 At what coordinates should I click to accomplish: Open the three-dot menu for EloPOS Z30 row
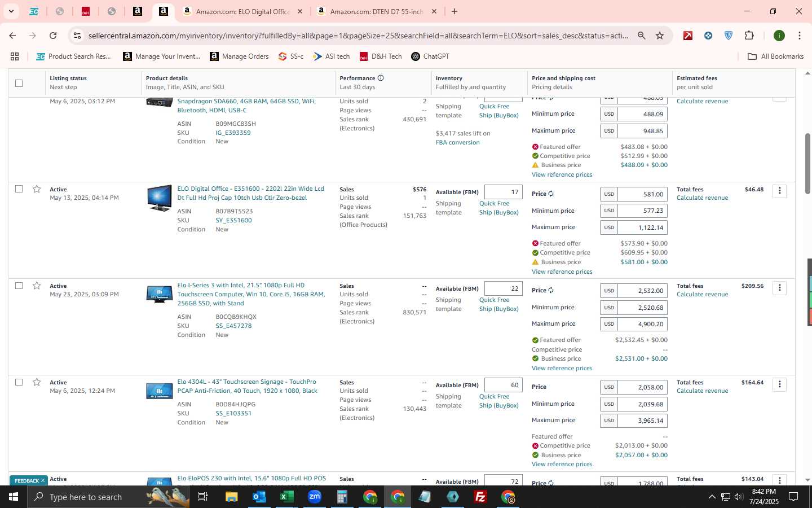pos(779,480)
